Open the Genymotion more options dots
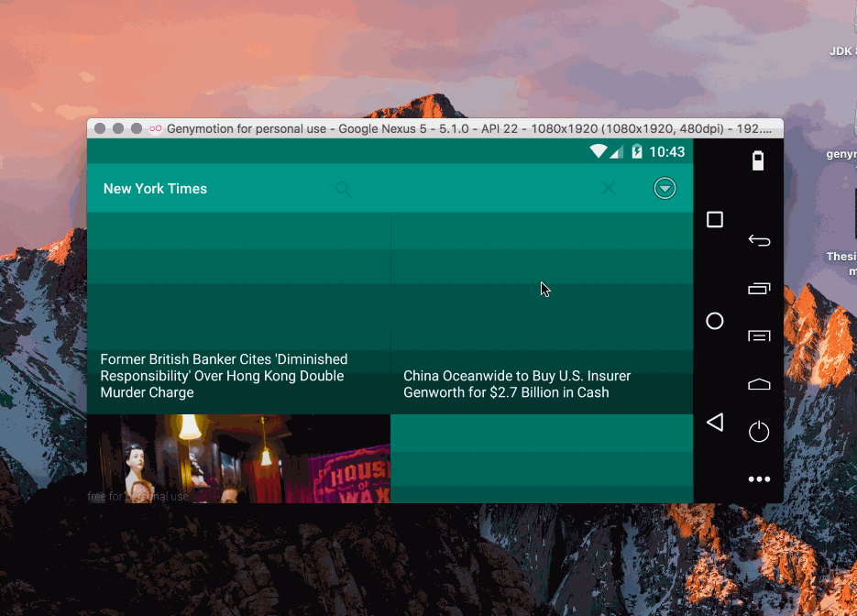857x616 pixels. click(759, 479)
